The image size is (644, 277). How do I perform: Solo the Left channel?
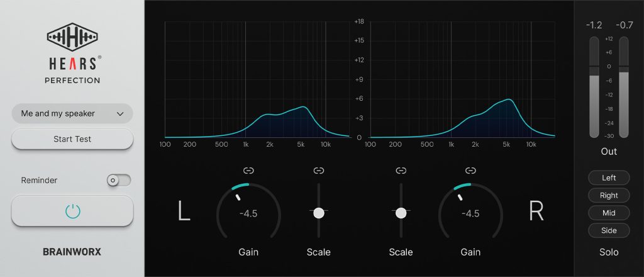tap(609, 178)
